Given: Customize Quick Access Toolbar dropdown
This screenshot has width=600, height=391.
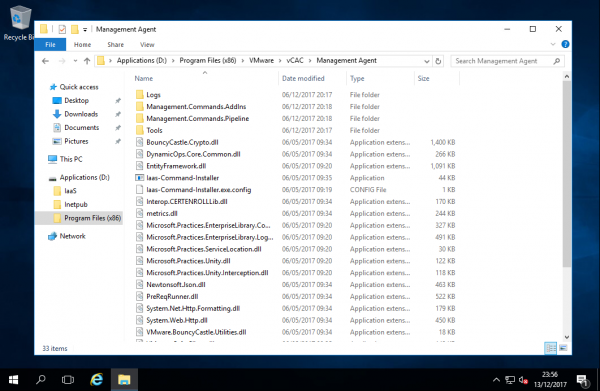Looking at the screenshot, I should [x=85, y=29].
